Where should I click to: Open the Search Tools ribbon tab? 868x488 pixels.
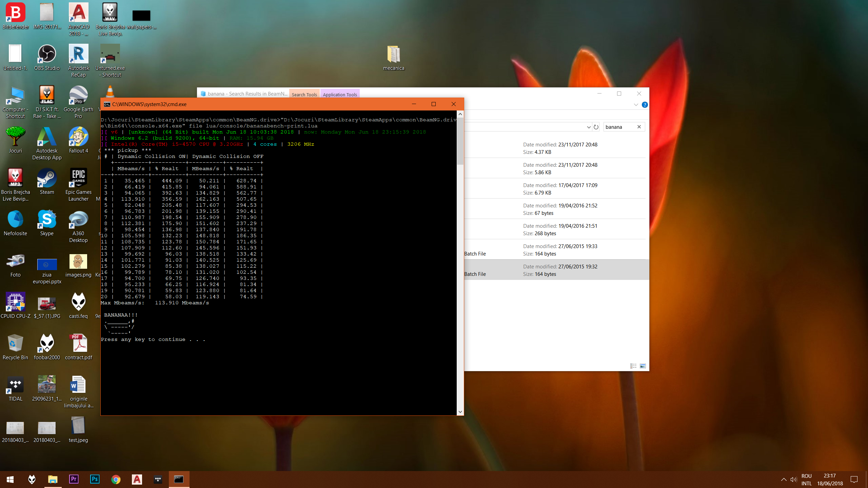point(304,95)
